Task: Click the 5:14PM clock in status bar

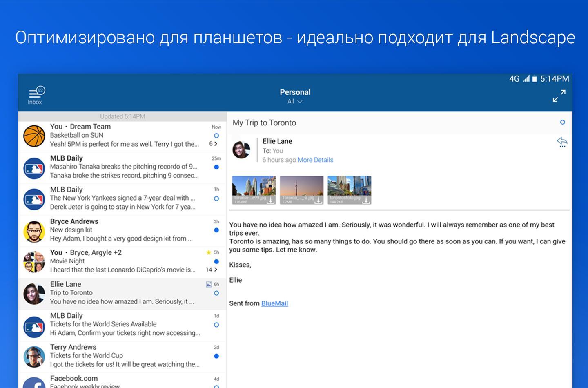Action: coord(555,79)
